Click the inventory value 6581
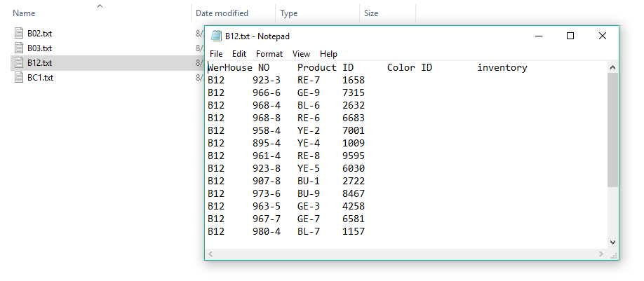The width and height of the screenshot is (644, 281). pos(354,219)
